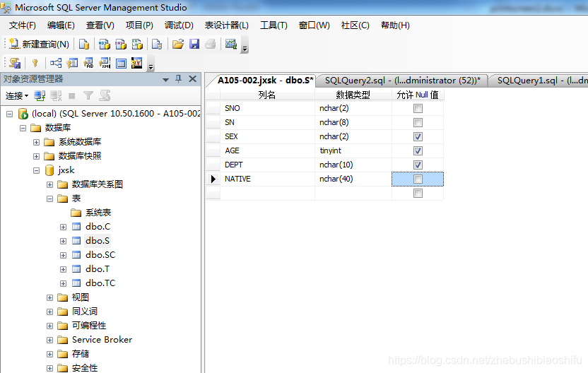Click the Analysis Services MDX Query icon
588x373 pixels.
coord(105,45)
